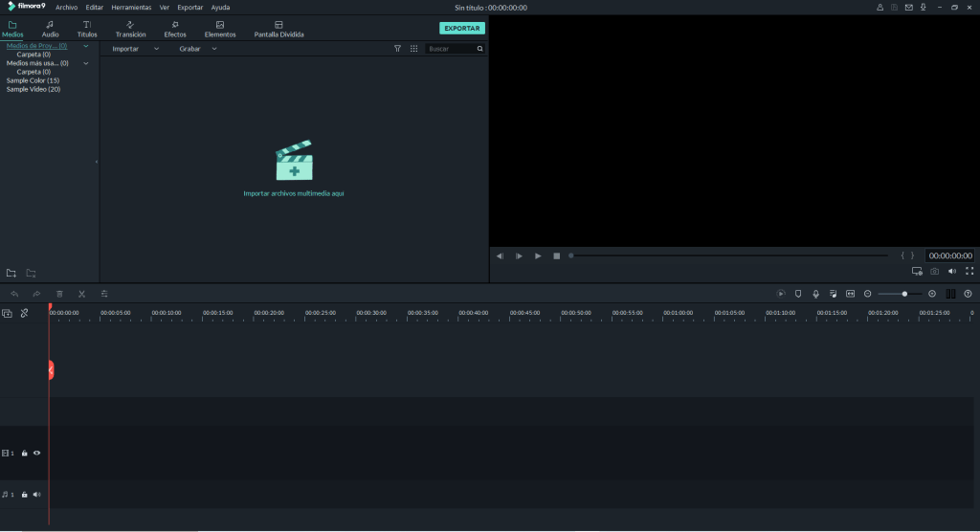Click the EXPORTAR button
The image size is (980, 532).
click(462, 29)
